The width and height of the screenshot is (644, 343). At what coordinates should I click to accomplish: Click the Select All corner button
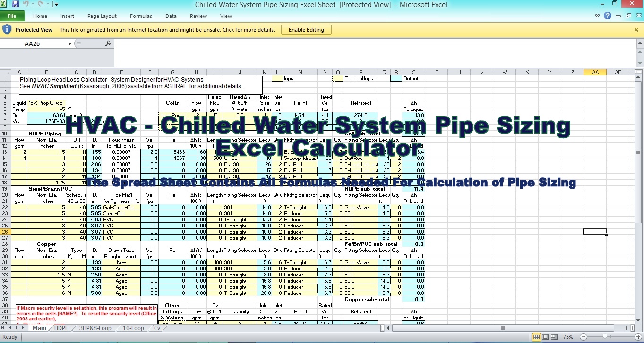click(x=5, y=72)
